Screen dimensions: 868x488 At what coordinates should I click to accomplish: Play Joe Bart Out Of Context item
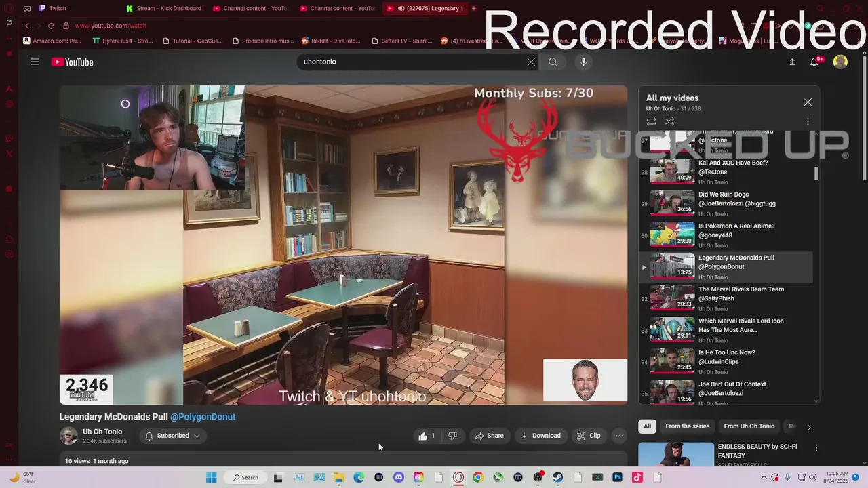coord(726,392)
